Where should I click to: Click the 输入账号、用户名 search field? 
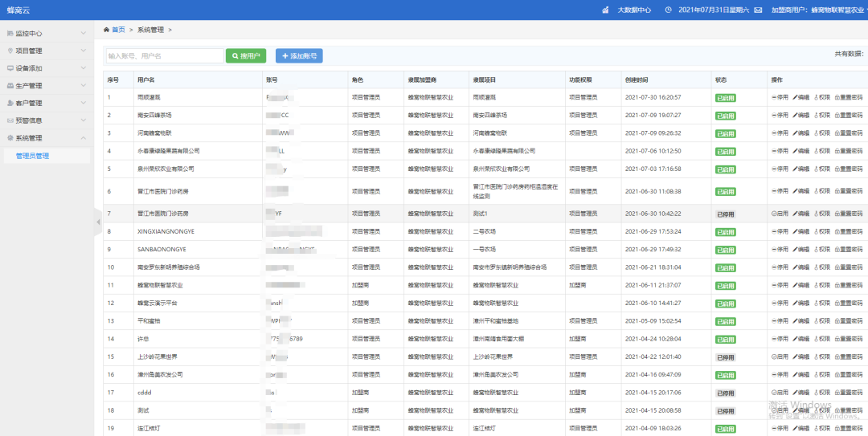165,56
